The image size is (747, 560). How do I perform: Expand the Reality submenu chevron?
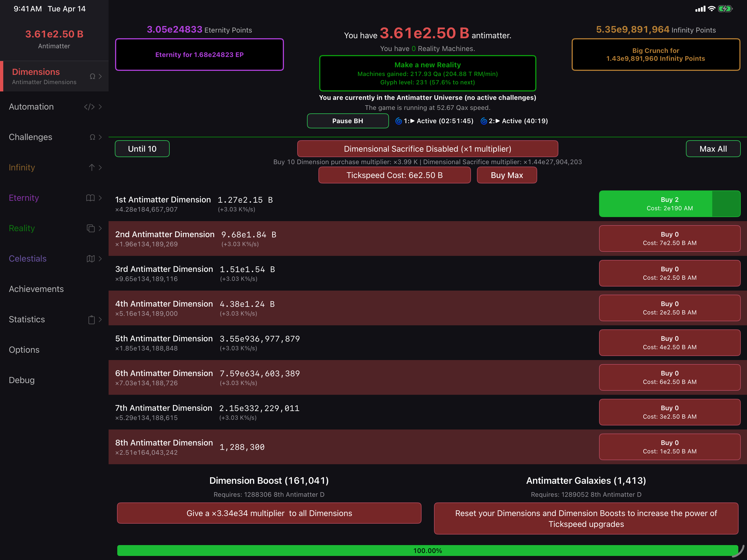pos(100,228)
